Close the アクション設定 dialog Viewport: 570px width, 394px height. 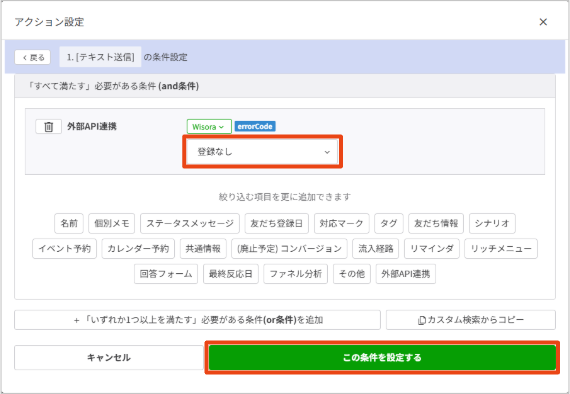[543, 22]
